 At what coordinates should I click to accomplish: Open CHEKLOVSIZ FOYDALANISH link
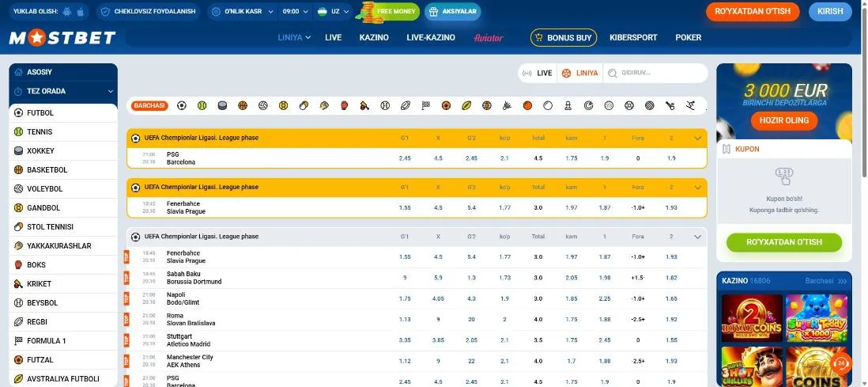[149, 11]
